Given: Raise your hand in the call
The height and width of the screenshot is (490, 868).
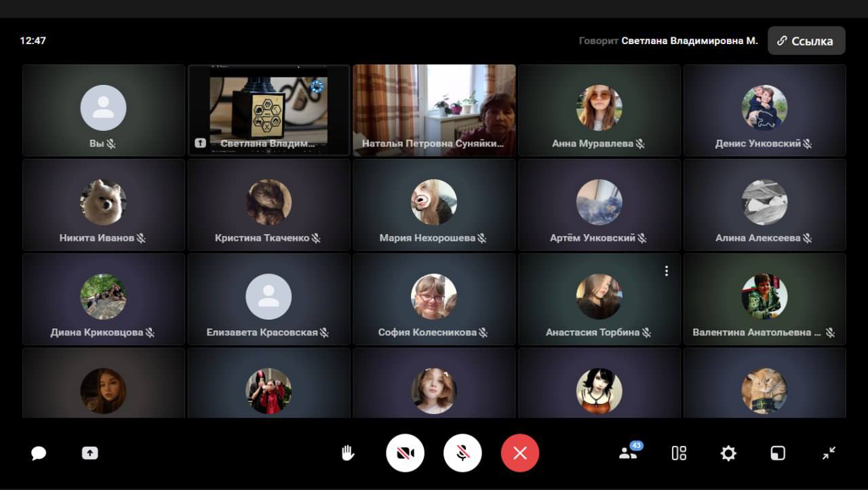Looking at the screenshot, I should click(348, 453).
